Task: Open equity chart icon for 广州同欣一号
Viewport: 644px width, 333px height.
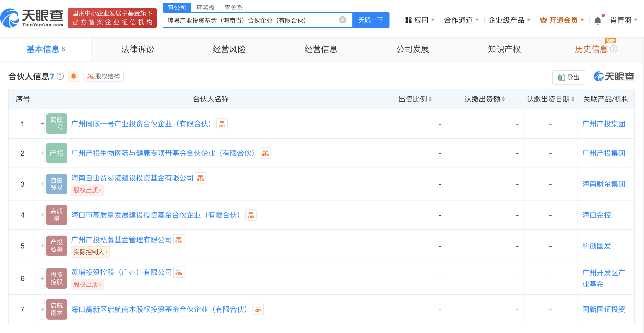Action: [222, 124]
